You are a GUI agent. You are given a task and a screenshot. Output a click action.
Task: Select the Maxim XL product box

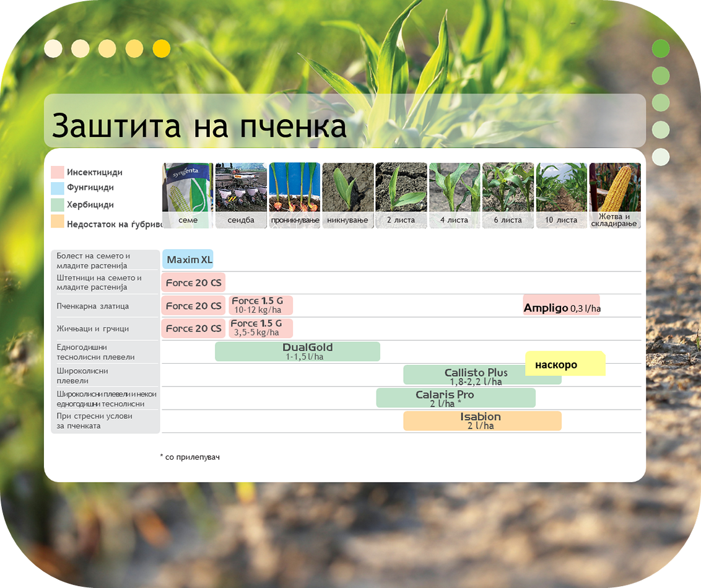point(188,260)
